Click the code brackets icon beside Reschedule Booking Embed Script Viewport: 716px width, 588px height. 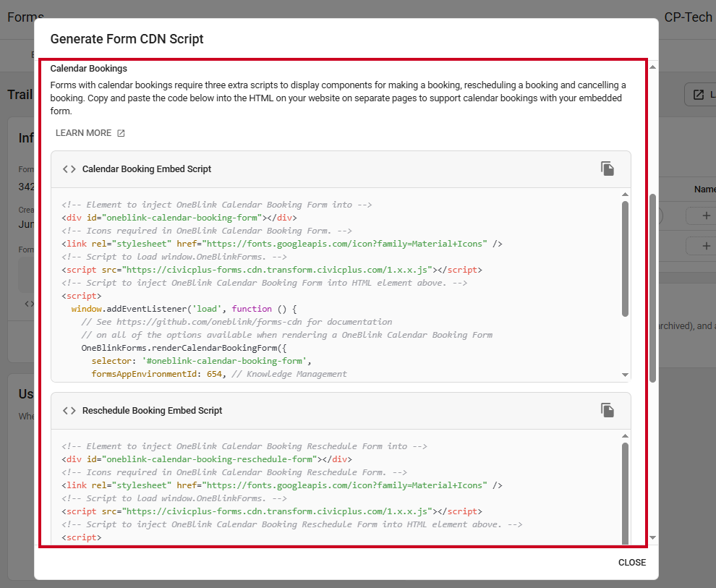point(69,410)
